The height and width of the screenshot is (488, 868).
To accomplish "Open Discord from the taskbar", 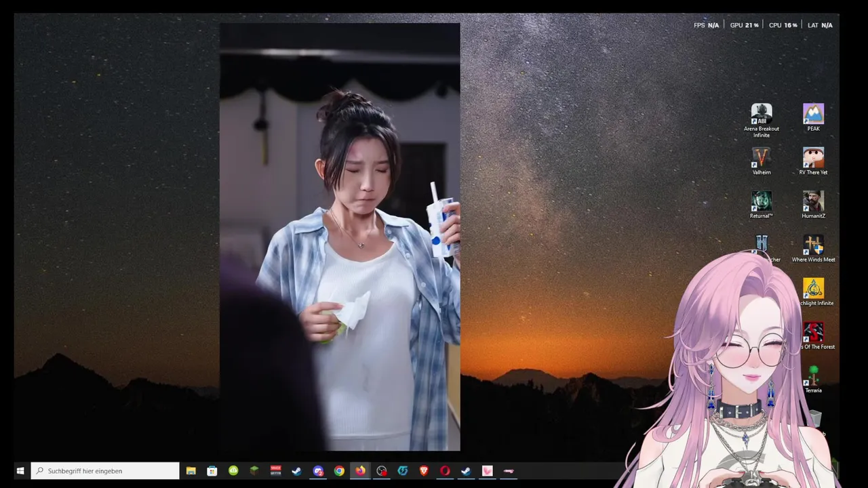I will click(x=318, y=471).
